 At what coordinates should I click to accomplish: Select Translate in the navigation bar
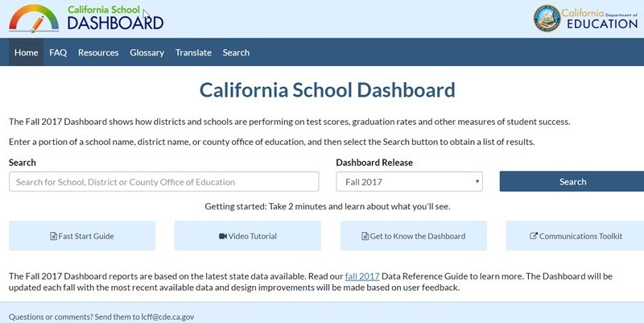tap(193, 52)
